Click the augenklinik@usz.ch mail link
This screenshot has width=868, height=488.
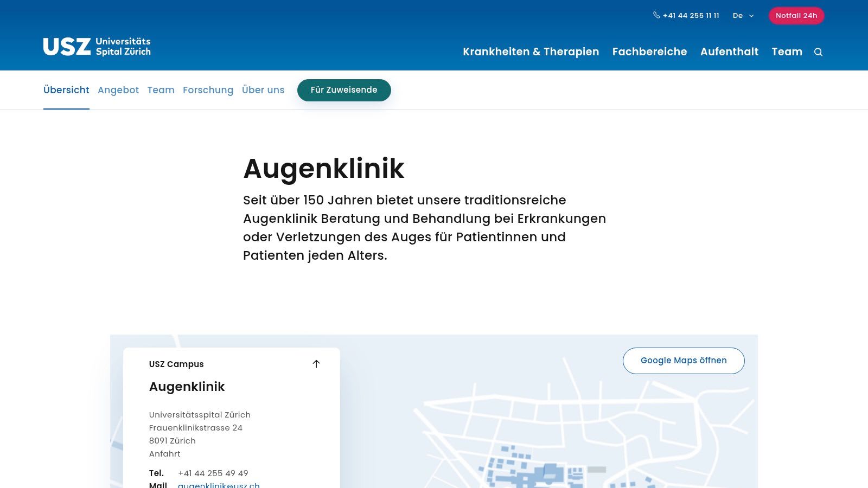pos(219,485)
